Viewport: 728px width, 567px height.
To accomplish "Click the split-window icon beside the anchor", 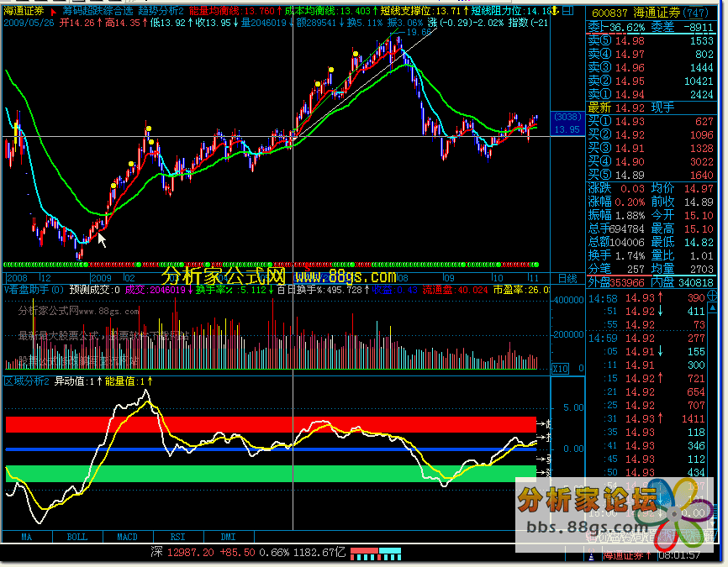I will click(x=568, y=10).
